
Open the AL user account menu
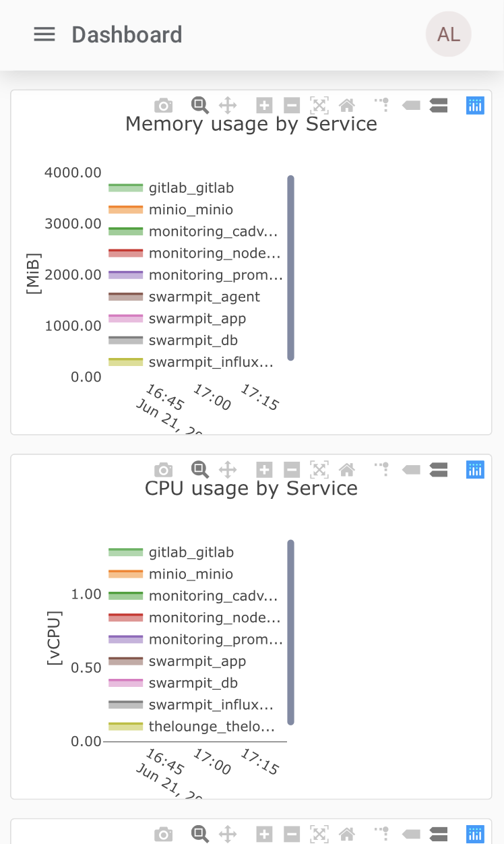tap(449, 34)
